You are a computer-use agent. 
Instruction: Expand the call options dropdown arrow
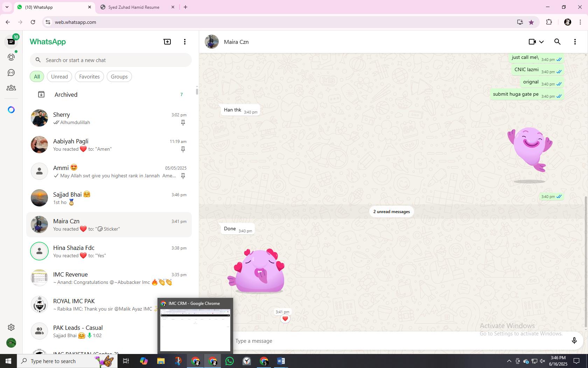tap(541, 42)
